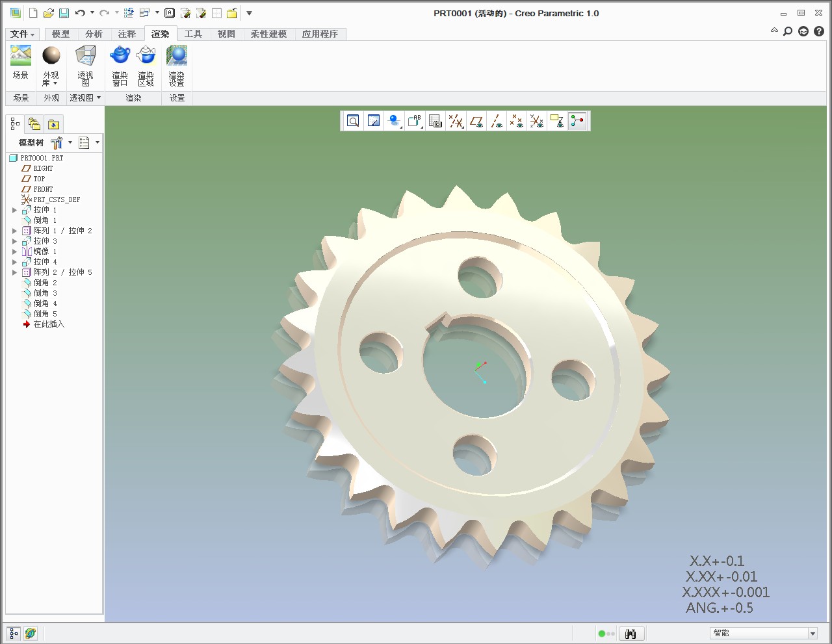The image size is (832, 644).
Task: Open the 智能 selection filter dropdown
Action: (x=812, y=633)
